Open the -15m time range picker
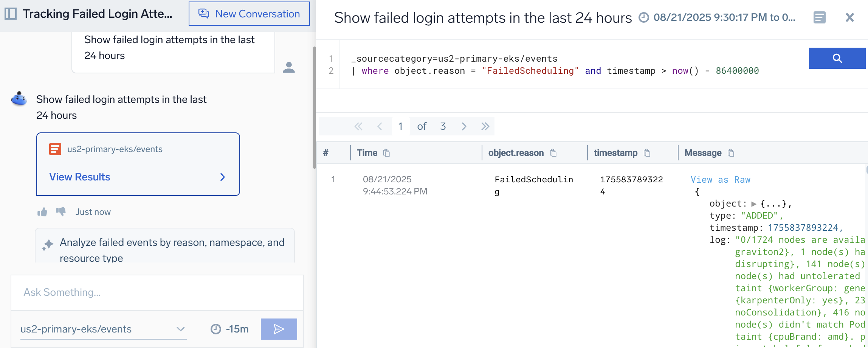Viewport: 868px width, 348px height. tap(229, 329)
